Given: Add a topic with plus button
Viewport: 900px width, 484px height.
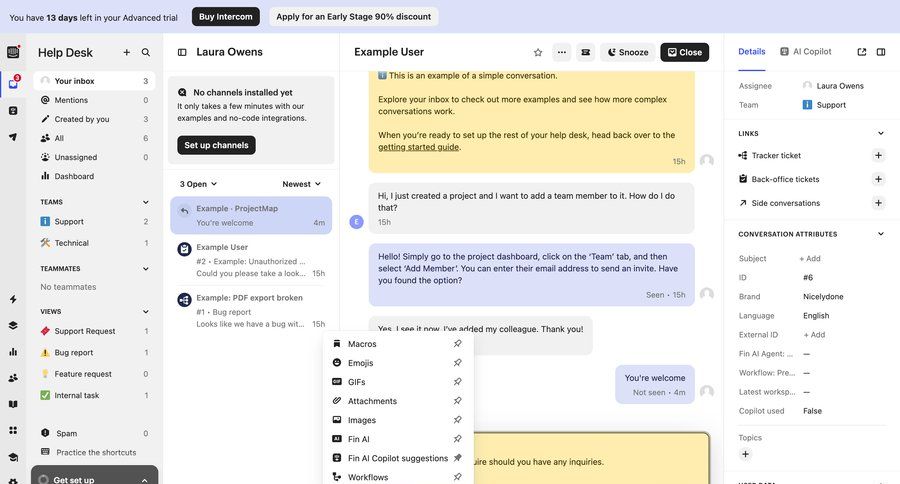Looking at the screenshot, I should tap(745, 454).
